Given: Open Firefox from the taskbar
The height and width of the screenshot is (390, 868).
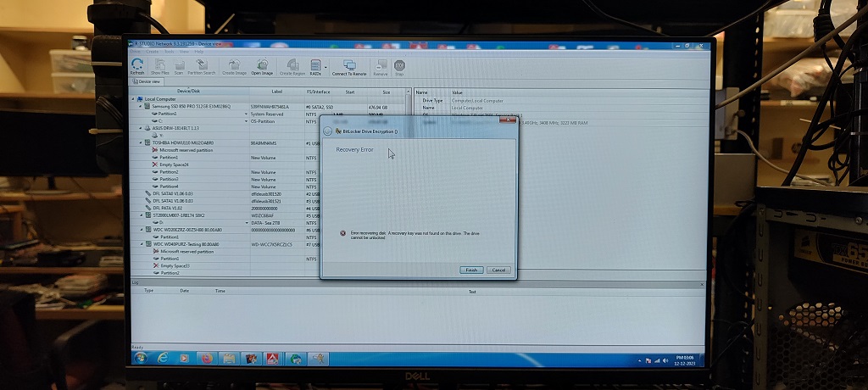Looking at the screenshot, I should pyautogui.click(x=207, y=359).
